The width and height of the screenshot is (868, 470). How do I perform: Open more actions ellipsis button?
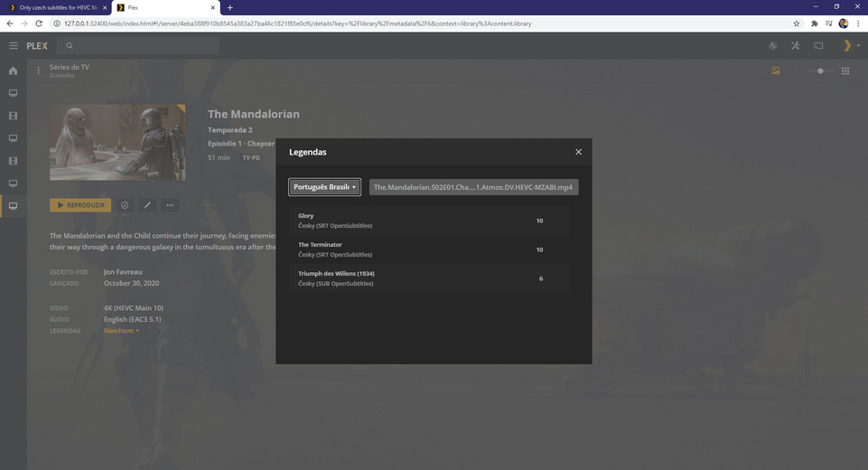pos(170,205)
